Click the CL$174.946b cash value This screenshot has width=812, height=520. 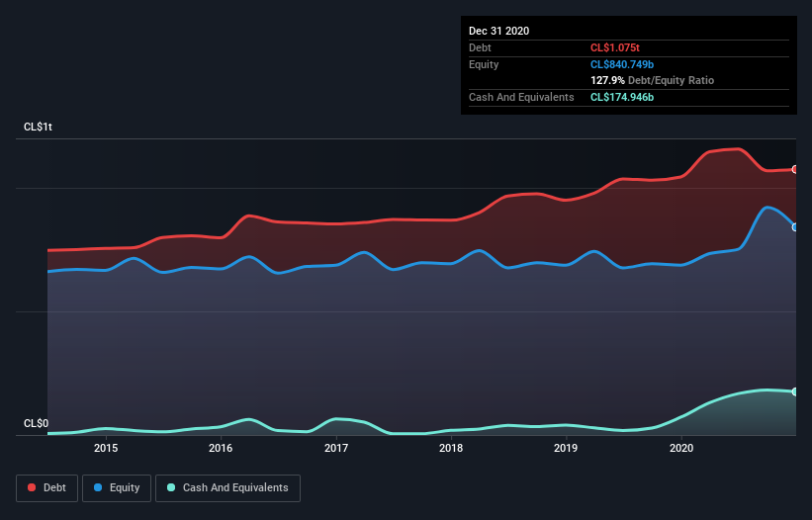click(x=622, y=97)
